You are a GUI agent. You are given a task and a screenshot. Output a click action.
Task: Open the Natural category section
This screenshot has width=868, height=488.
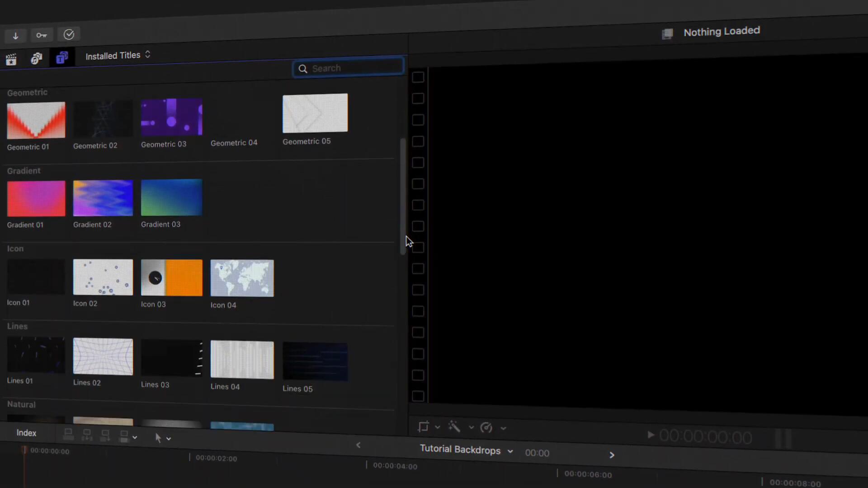point(21,404)
